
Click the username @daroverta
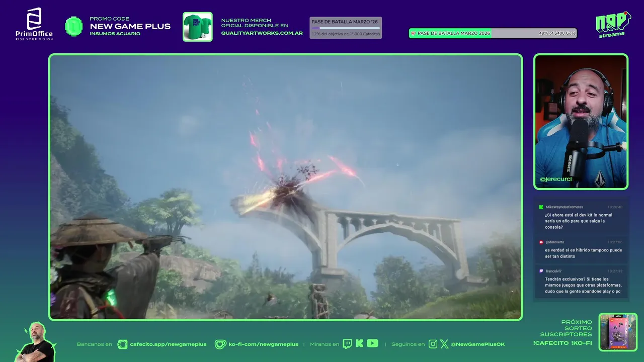555,242
